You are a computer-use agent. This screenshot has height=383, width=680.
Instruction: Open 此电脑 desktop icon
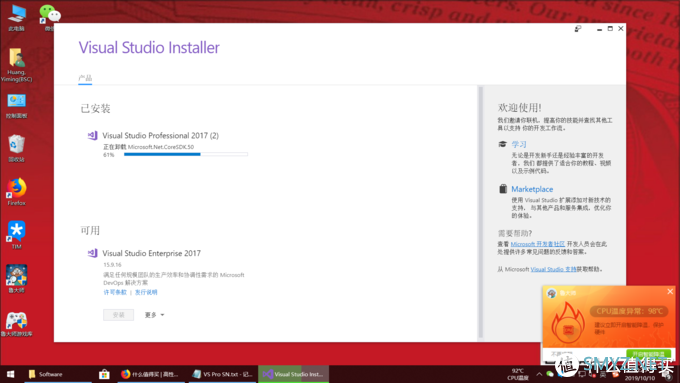point(16,18)
